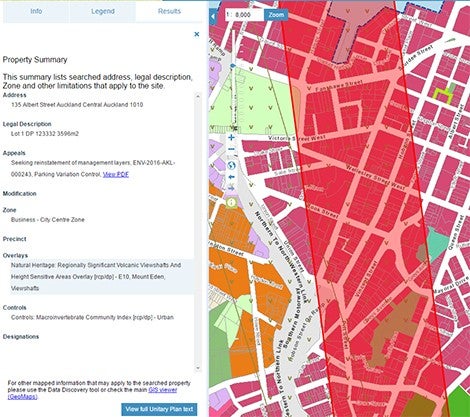Go to next map extent arrow

[231, 188]
